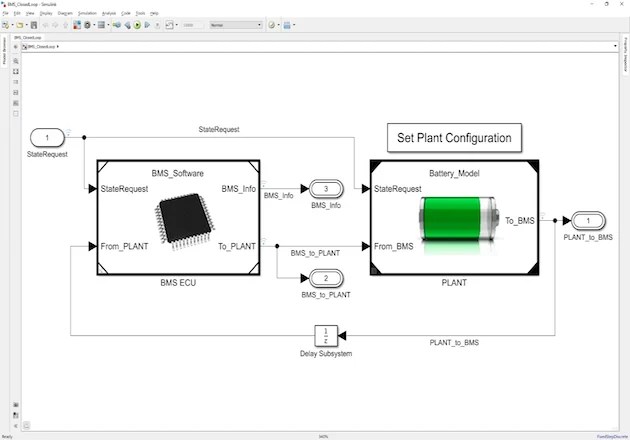Click the Step Back toolbar icon
This screenshot has width=630, height=440.
click(127, 25)
